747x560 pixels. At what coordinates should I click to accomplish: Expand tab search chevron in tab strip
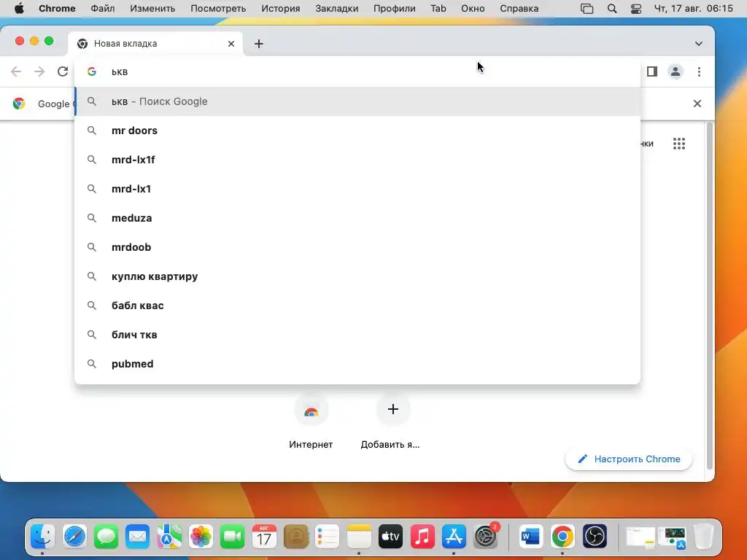[x=698, y=44]
